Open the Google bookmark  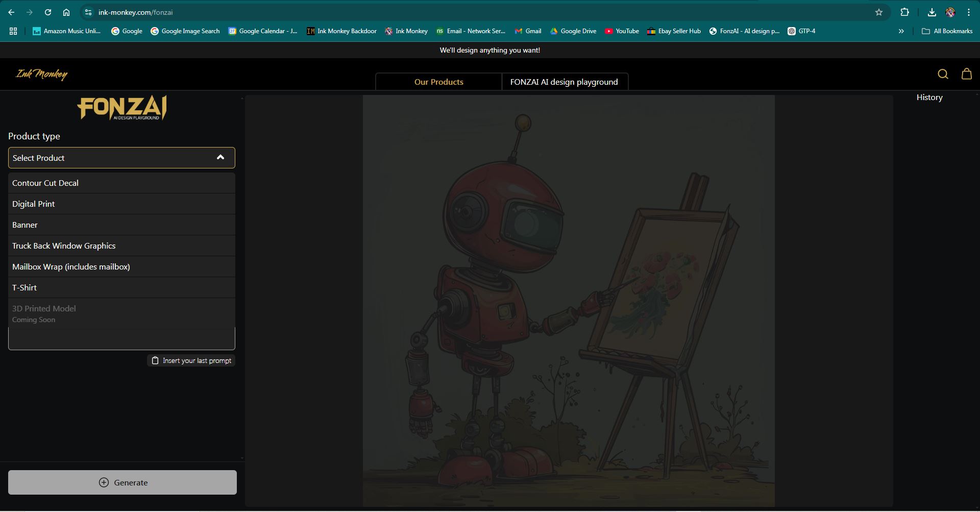click(x=127, y=31)
